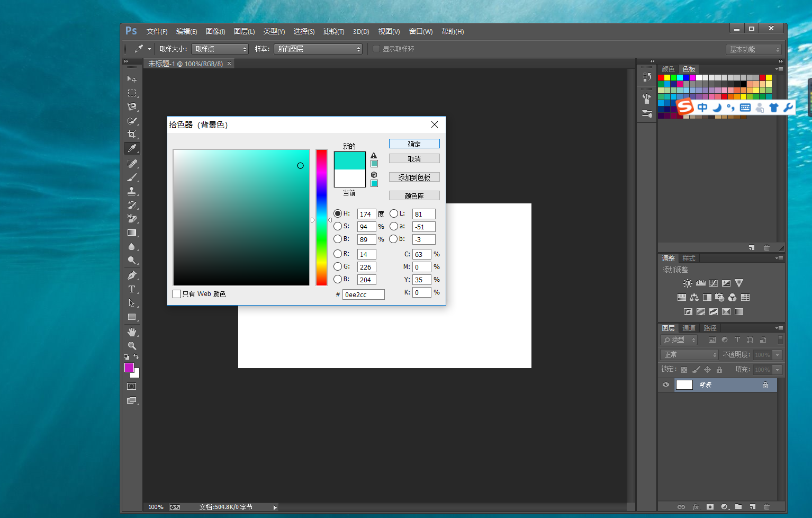Switch to the Channels tab
This screenshot has width=812, height=518.
pyautogui.click(x=689, y=328)
